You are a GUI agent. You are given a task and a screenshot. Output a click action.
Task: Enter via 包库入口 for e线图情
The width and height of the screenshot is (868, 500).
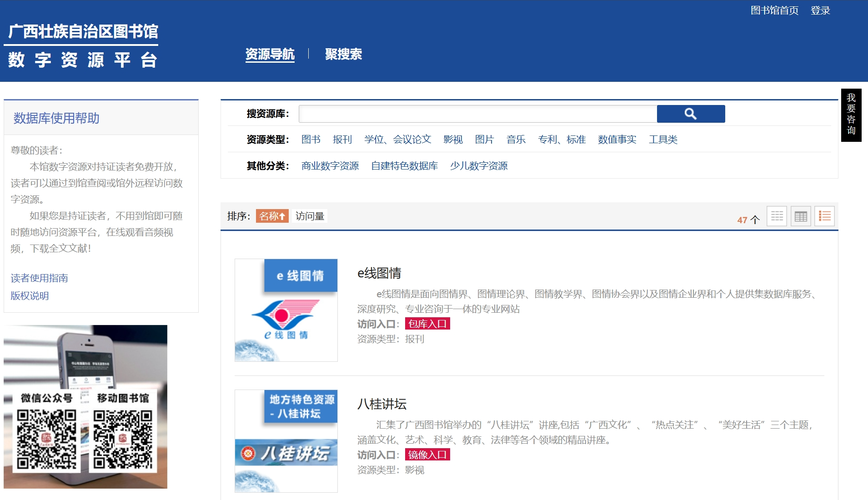427,324
